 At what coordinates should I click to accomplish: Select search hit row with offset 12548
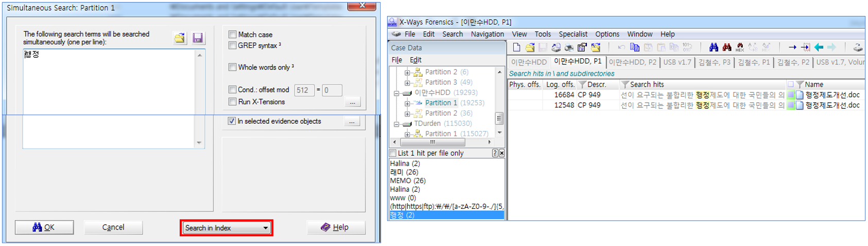[x=686, y=105]
